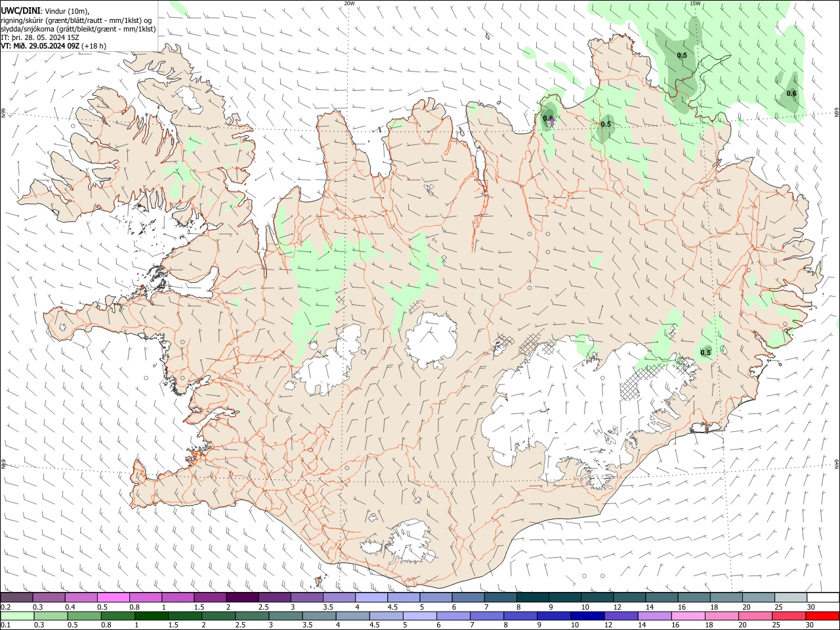Click the 1.5 magenta-purple snow legend swatch
The image size is (840, 630).
[210, 597]
